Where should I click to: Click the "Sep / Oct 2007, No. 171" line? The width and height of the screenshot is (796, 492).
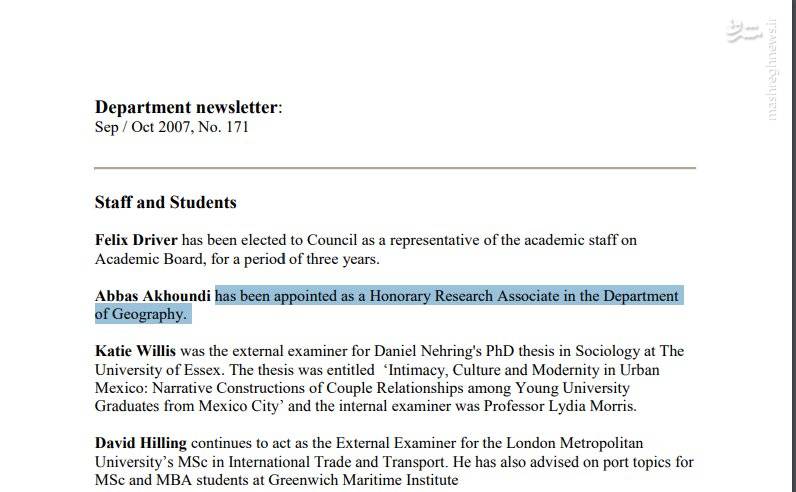pyautogui.click(x=171, y=127)
